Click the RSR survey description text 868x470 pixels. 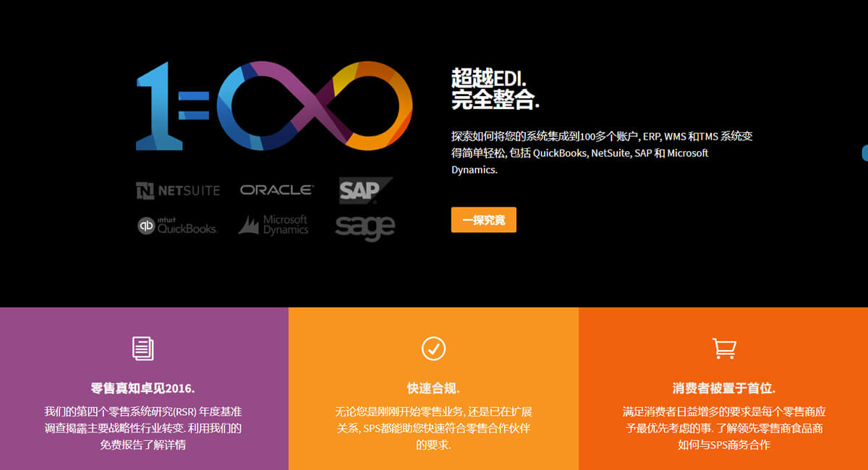(143, 427)
